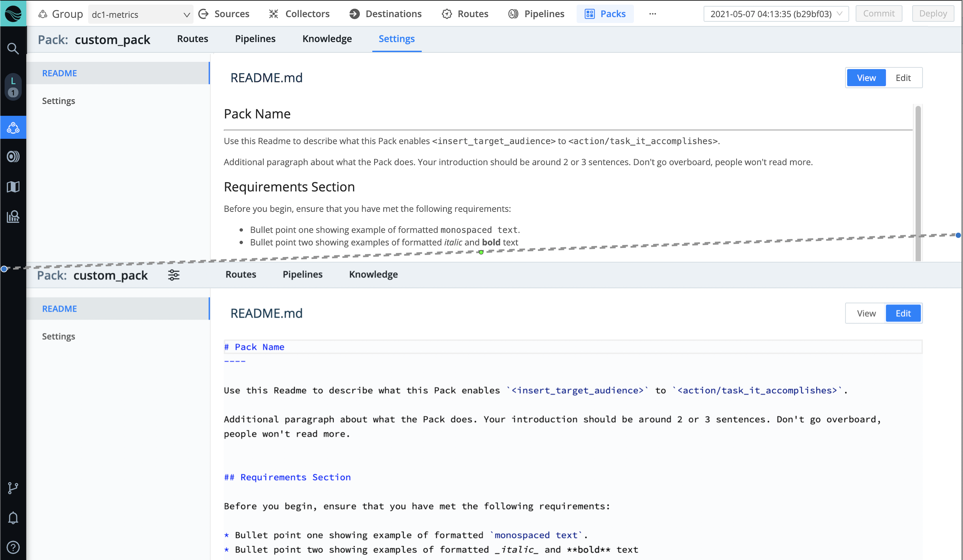Switch to lower pack Pipelines tab
Screen dimensions: 963x560
point(303,274)
